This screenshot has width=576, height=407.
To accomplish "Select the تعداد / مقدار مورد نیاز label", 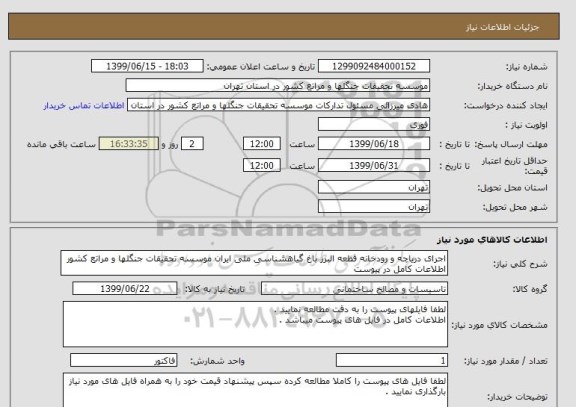I will (x=506, y=361).
